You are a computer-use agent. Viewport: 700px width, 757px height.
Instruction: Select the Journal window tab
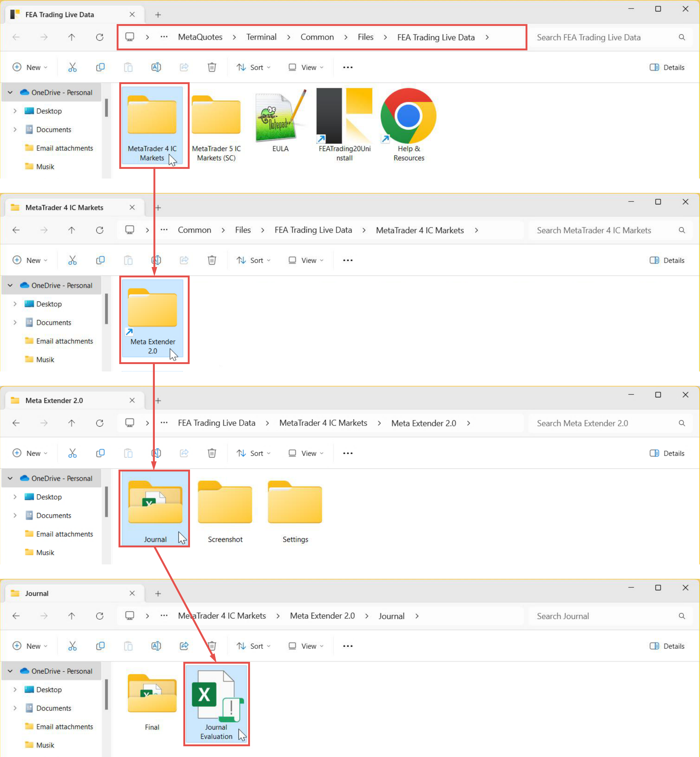(74, 593)
